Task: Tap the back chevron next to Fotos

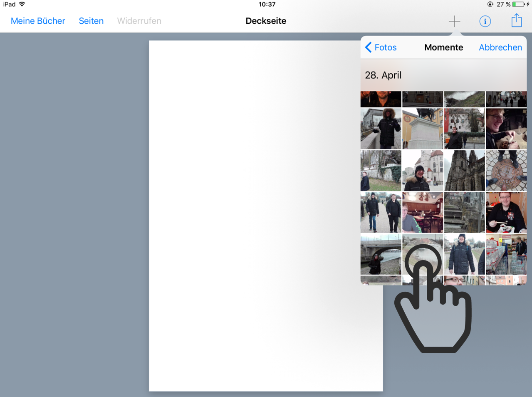Action: coord(368,47)
